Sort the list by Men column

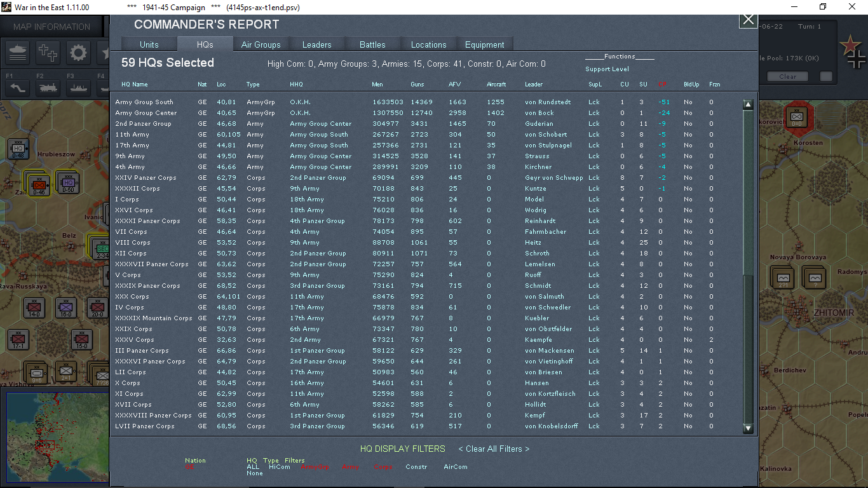(x=377, y=85)
